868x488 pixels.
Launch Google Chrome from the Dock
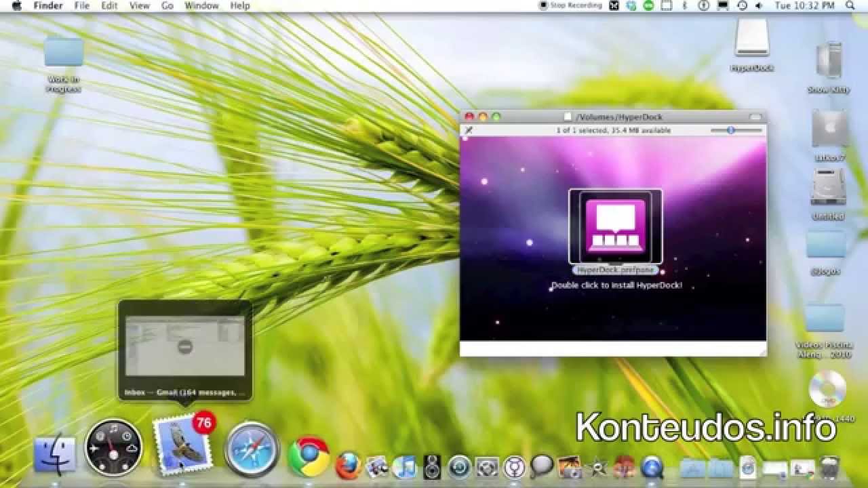(309, 456)
